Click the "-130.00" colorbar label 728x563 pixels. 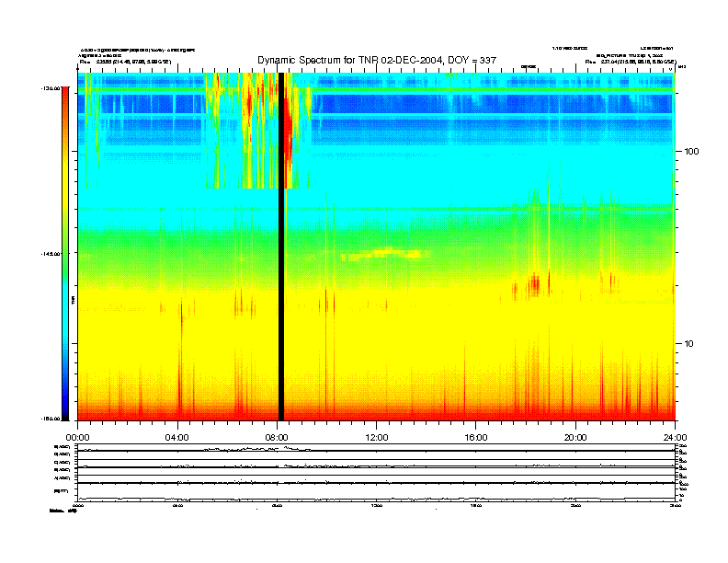51,87
